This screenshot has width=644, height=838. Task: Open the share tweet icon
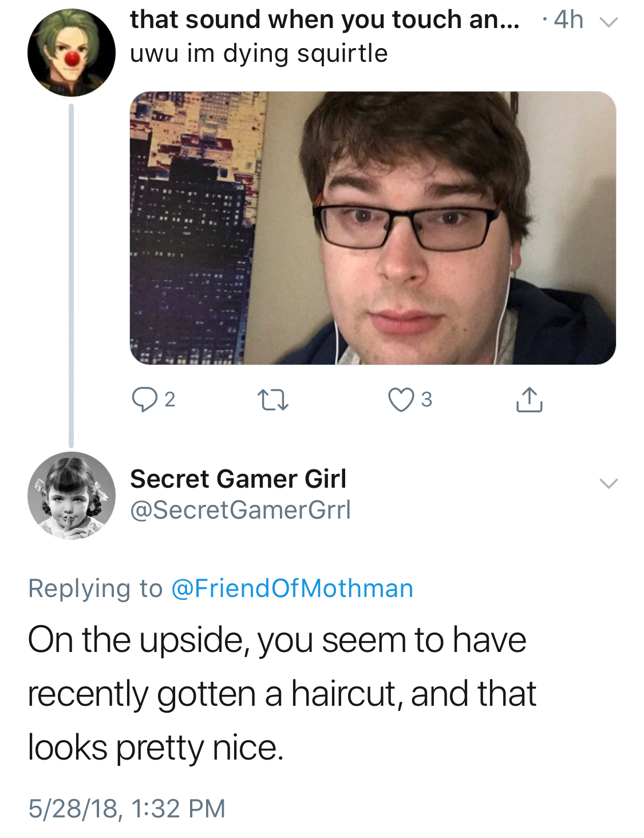tap(529, 400)
